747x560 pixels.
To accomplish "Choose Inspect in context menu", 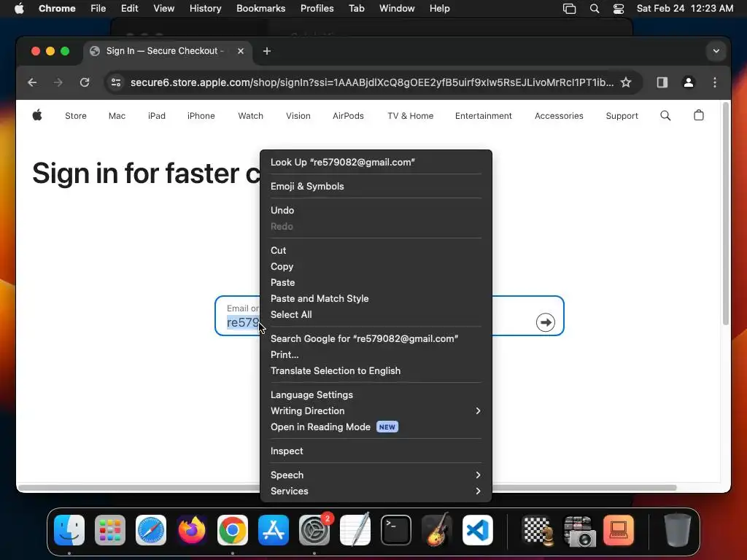I will 376,451.
